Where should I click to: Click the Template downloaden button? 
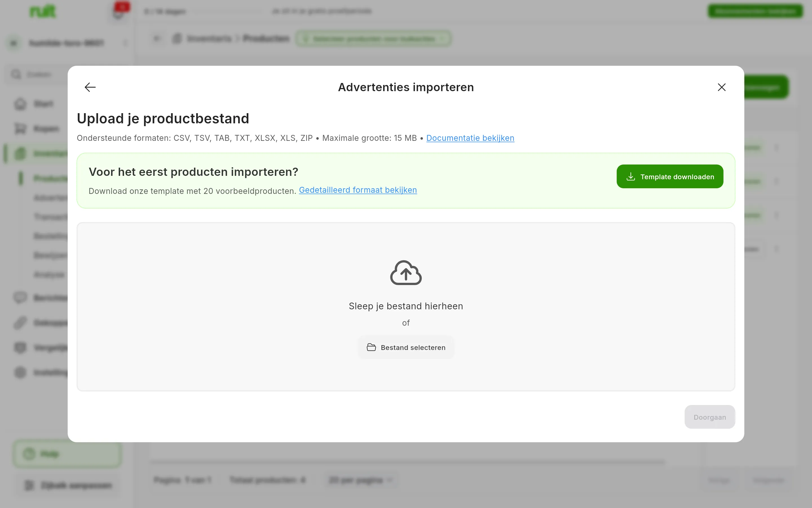click(670, 176)
